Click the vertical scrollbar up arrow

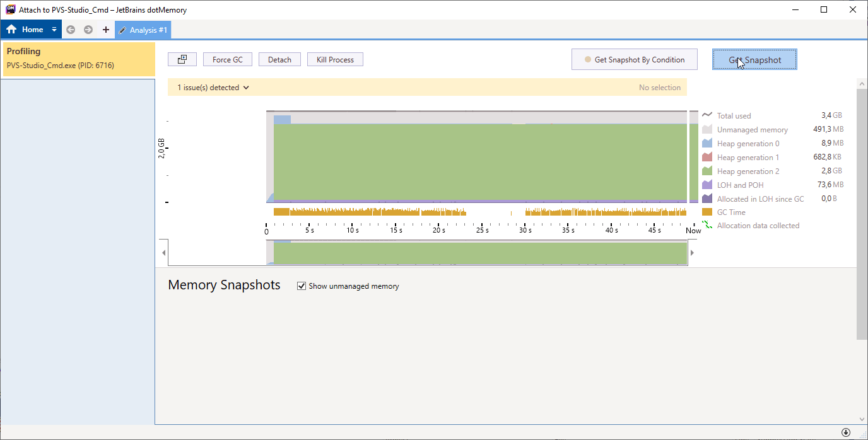click(x=862, y=84)
